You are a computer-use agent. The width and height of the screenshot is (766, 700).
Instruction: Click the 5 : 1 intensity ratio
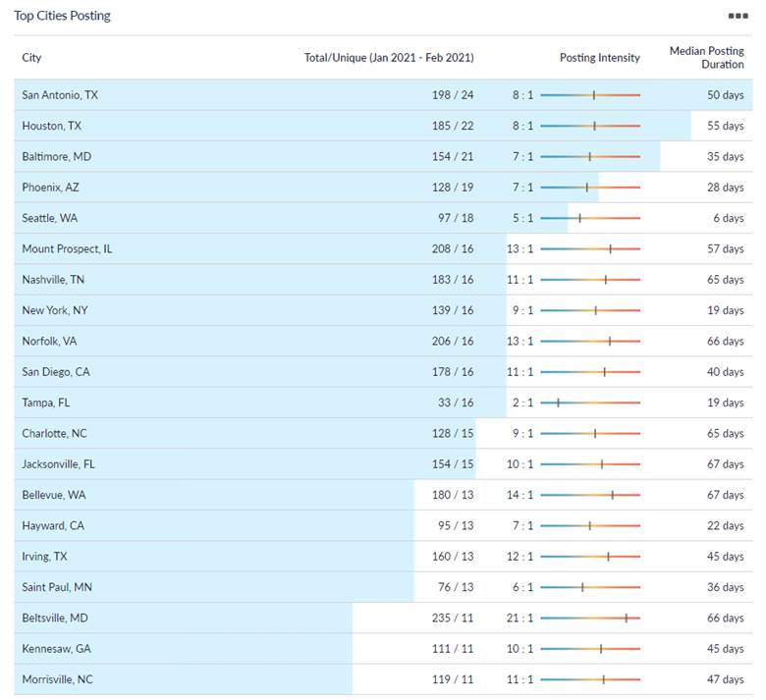point(522,218)
